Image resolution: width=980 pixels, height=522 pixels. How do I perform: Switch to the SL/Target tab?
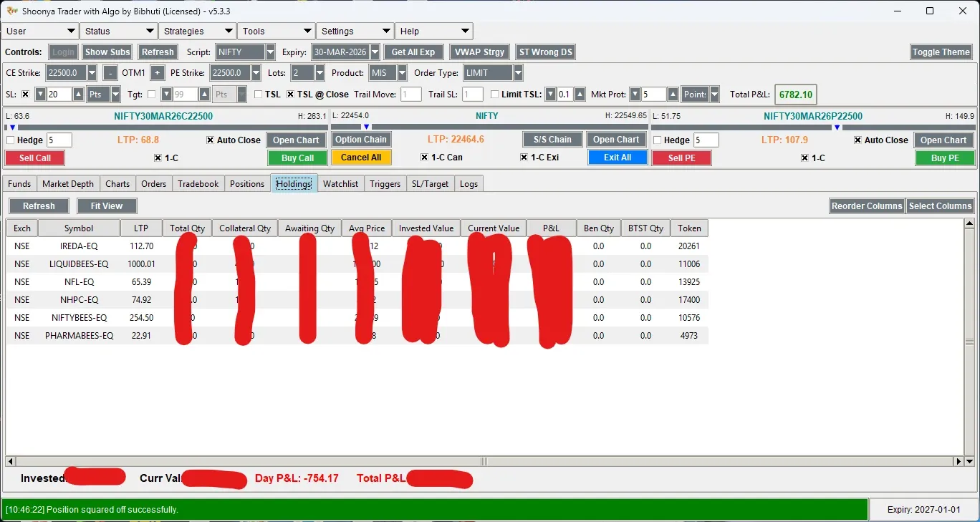pyautogui.click(x=430, y=184)
